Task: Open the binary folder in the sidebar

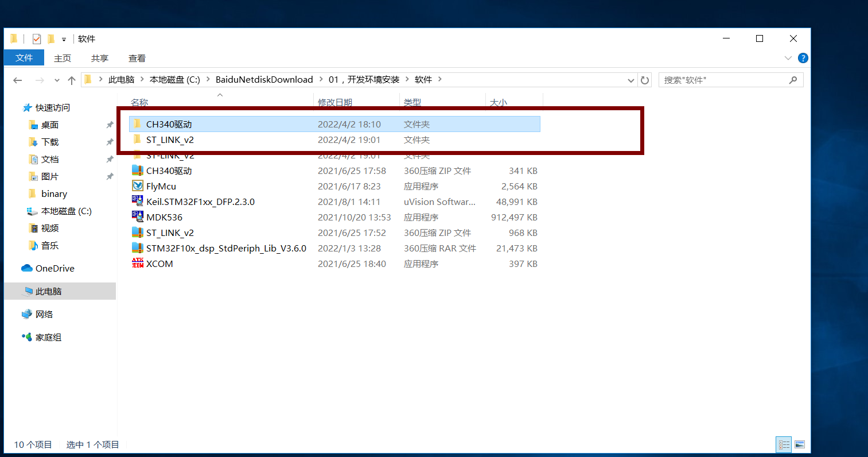Action: pyautogui.click(x=54, y=193)
